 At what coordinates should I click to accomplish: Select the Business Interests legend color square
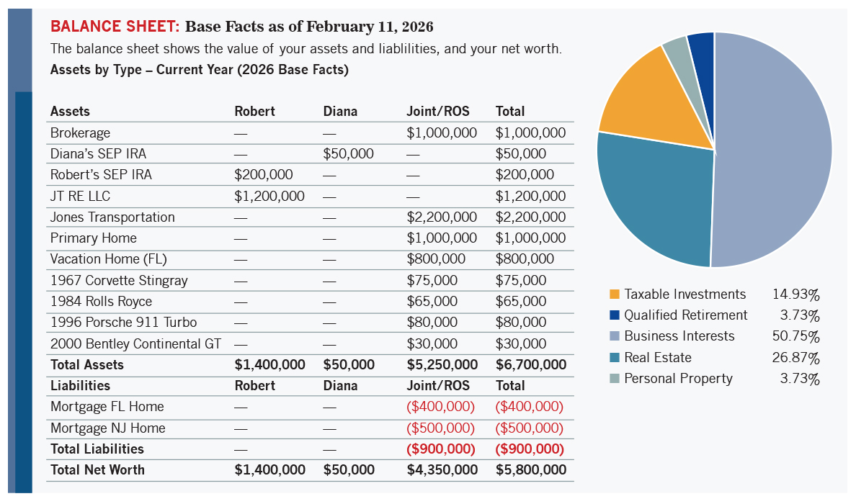coord(615,336)
